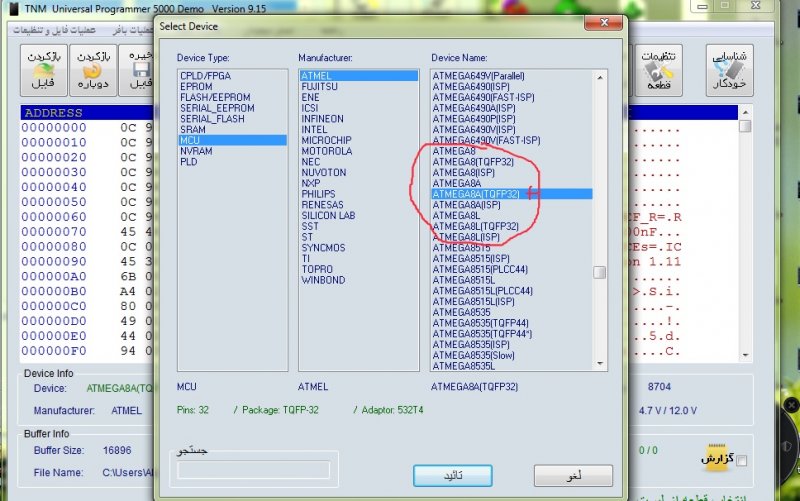Select ATMEGA8535(TQFP44) device
Viewport: 800px width, 501px height.
(481, 323)
